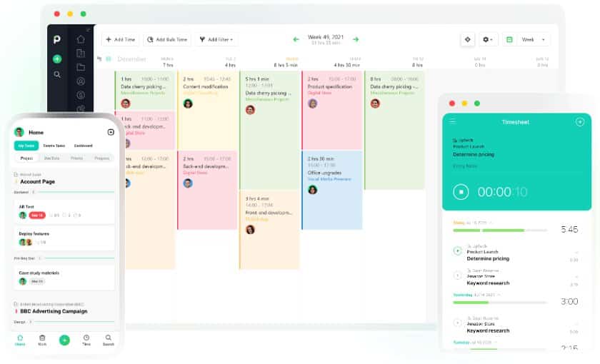The image size is (600, 364).
Task: Open Case study materials task on phone
Action: click(x=64, y=277)
